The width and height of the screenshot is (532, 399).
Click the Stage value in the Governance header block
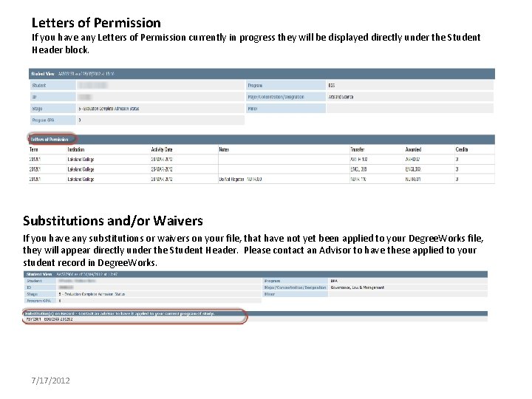click(x=92, y=294)
